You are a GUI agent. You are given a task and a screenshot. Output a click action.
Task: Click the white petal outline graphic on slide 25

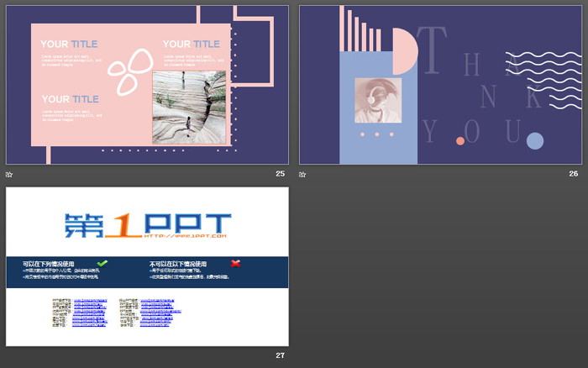click(130, 71)
